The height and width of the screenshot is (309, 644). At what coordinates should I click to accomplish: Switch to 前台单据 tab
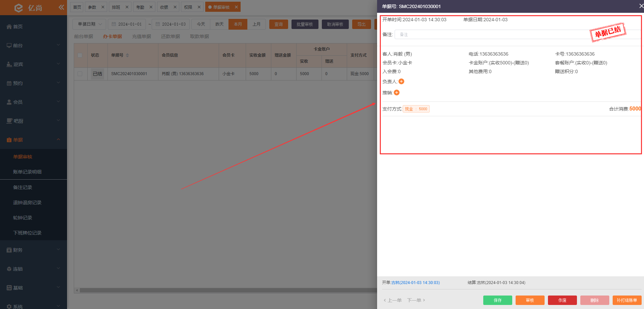pyautogui.click(x=84, y=36)
